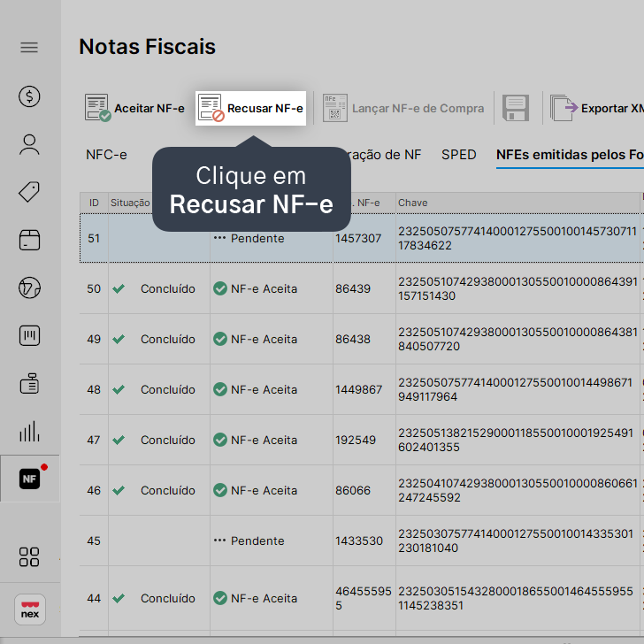Click chave ending 1145238351 in row 44
This screenshot has height=644, width=644.
point(516,598)
